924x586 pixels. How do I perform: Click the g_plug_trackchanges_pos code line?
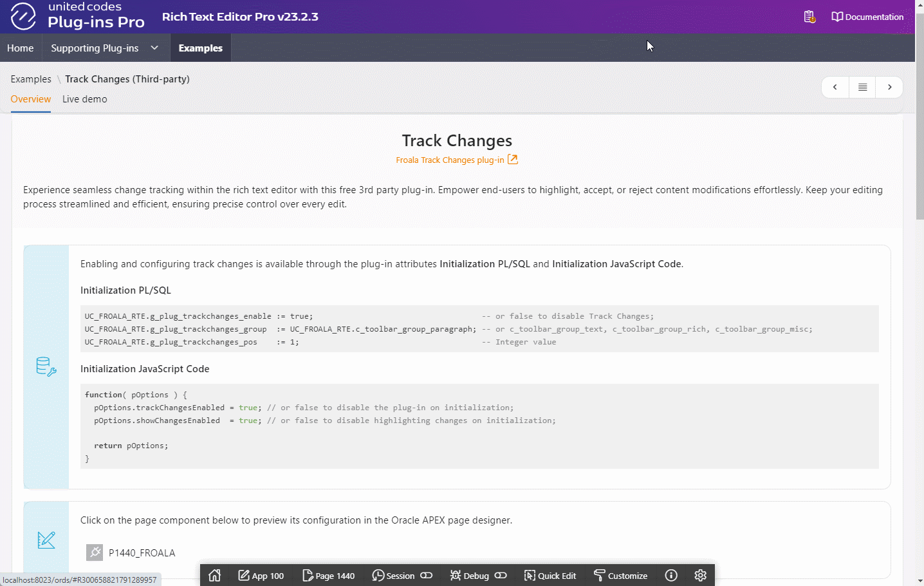point(320,342)
